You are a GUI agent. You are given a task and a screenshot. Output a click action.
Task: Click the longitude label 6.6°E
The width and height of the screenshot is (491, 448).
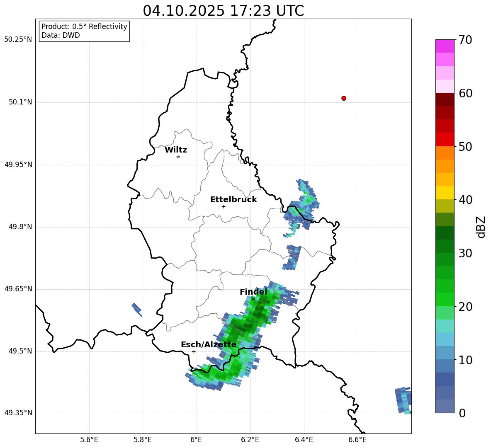[357, 440]
